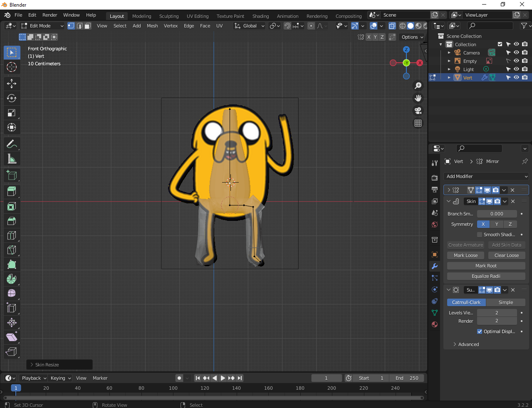Enable Smooth Shading checkbox in Skin modifier

pos(480,235)
